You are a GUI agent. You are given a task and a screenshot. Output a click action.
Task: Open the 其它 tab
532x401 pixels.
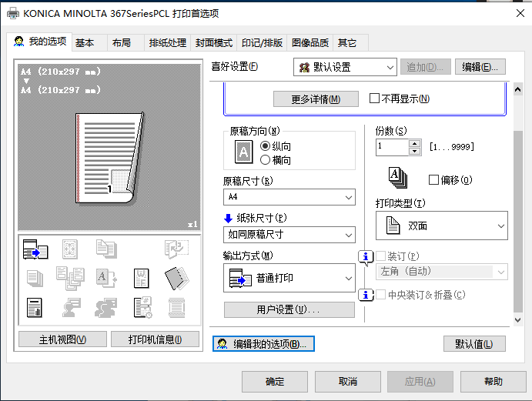pos(351,43)
